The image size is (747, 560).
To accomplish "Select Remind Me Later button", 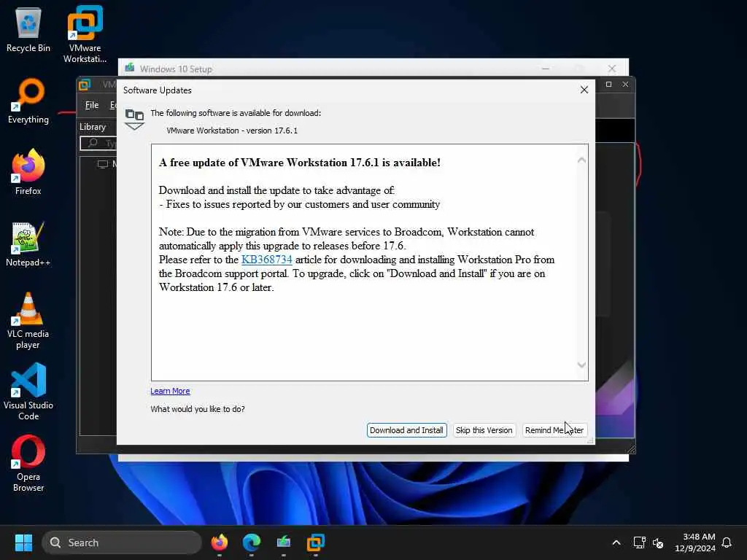I will click(554, 430).
